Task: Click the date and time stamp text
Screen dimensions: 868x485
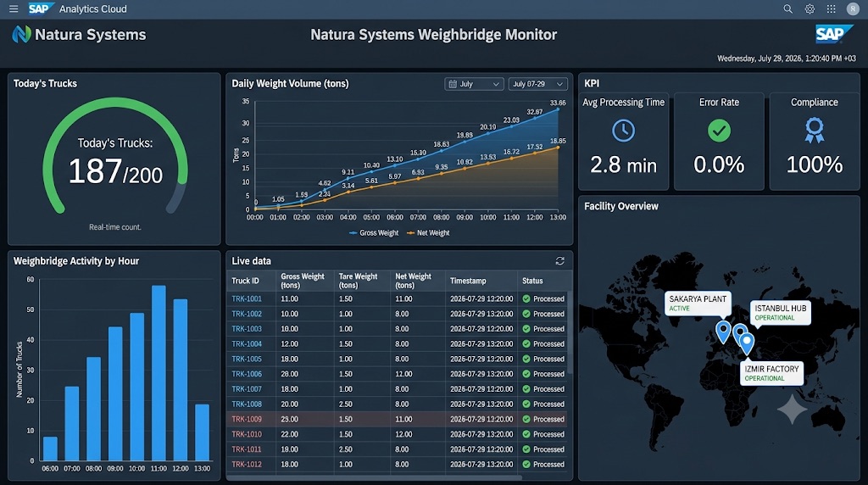Action: [x=787, y=59]
